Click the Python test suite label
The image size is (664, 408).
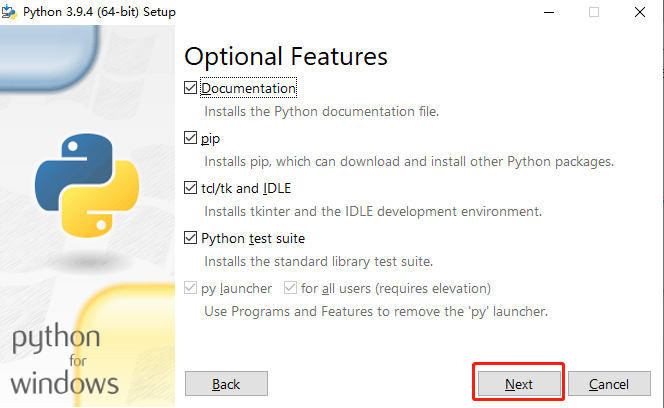coord(253,239)
